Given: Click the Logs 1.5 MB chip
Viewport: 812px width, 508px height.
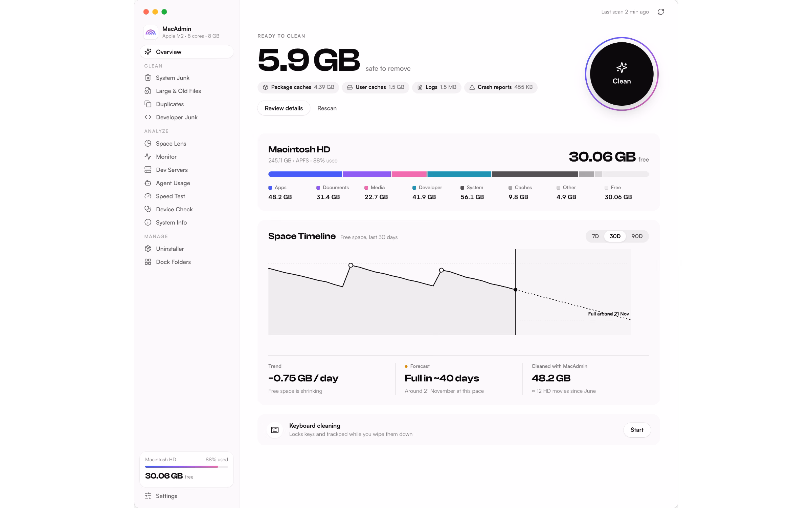Looking at the screenshot, I should pos(436,87).
